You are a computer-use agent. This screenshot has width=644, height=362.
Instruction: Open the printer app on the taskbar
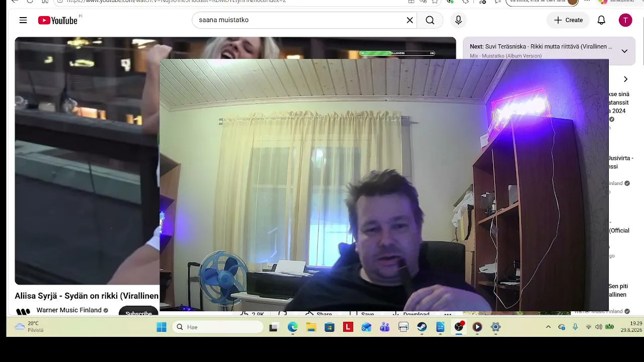coord(403,327)
